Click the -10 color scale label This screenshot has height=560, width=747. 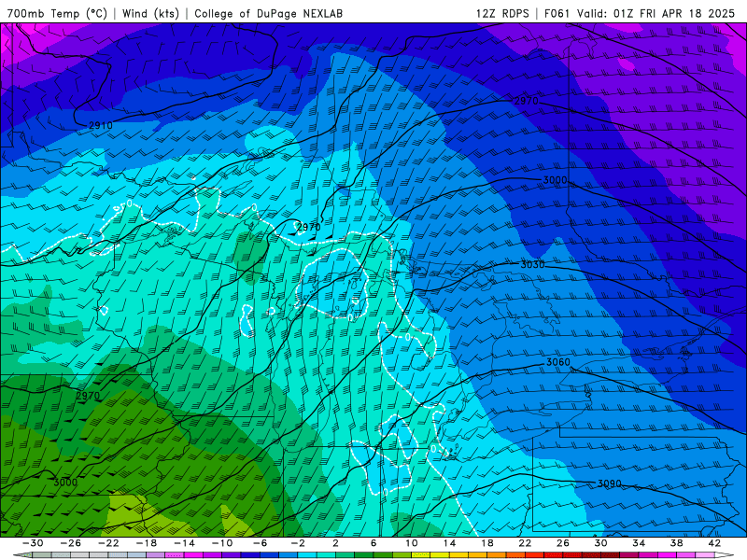click(x=222, y=543)
